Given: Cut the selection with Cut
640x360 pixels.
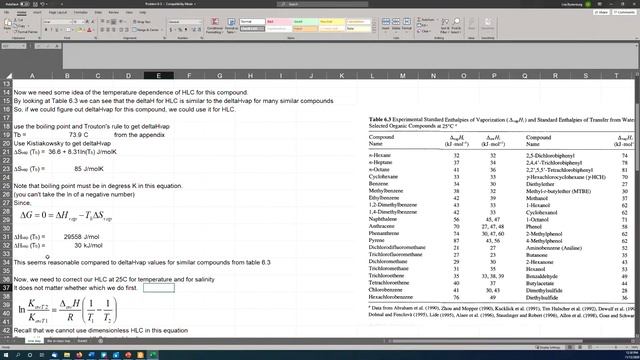Looking at the screenshot, I should click(x=19, y=20).
